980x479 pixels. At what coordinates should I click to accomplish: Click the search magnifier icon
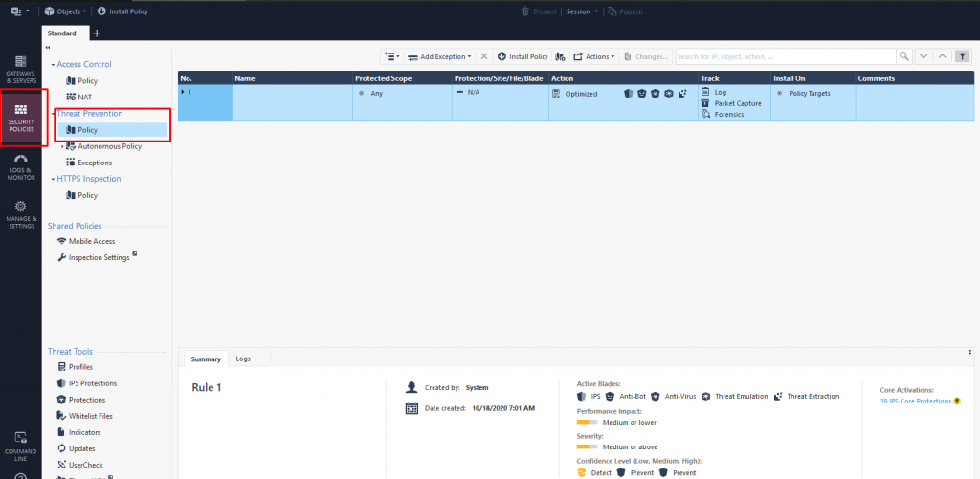tap(902, 56)
